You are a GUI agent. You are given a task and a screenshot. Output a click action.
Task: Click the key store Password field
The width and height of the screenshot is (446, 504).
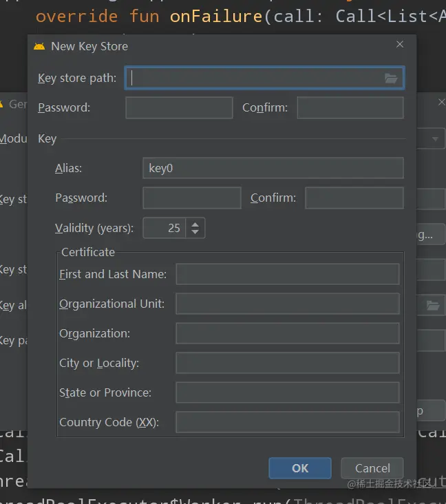tap(179, 107)
